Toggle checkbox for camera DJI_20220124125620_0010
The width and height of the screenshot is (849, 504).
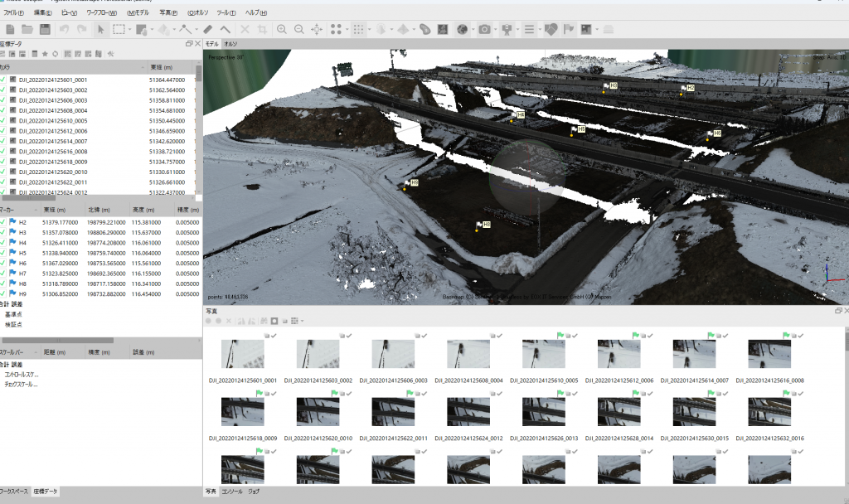3,172
